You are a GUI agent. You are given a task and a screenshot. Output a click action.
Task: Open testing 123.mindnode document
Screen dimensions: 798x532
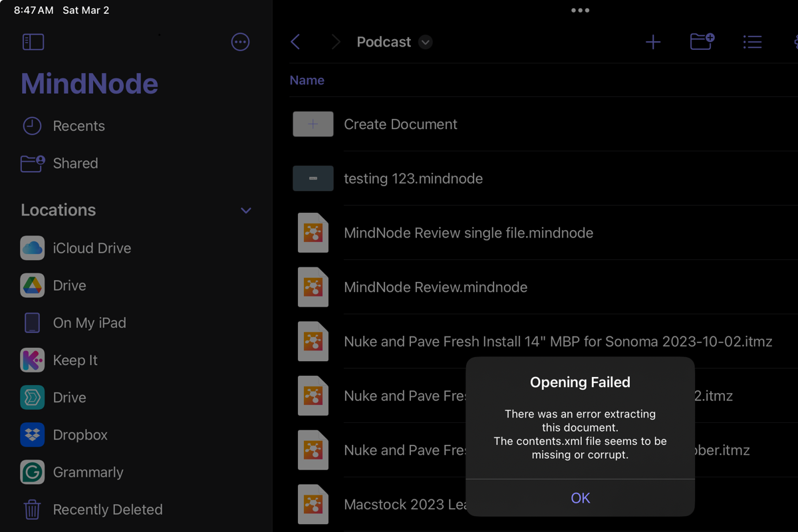pyautogui.click(x=413, y=178)
